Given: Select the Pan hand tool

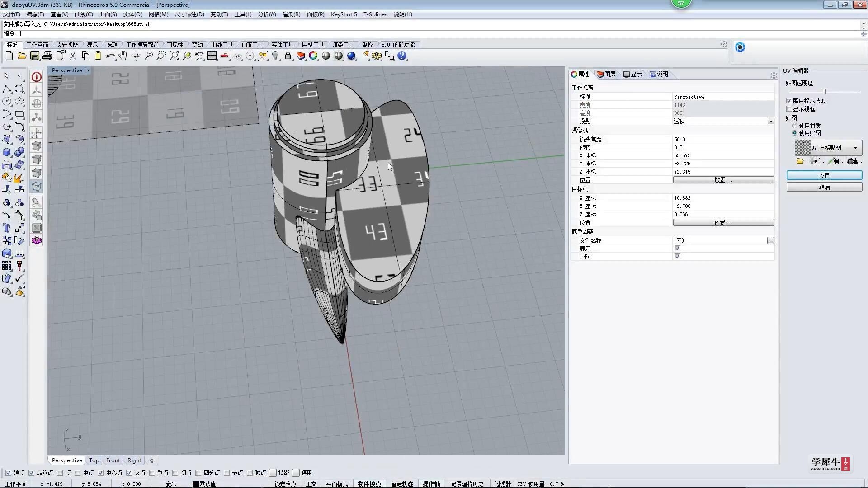Looking at the screenshot, I should pyautogui.click(x=123, y=56).
